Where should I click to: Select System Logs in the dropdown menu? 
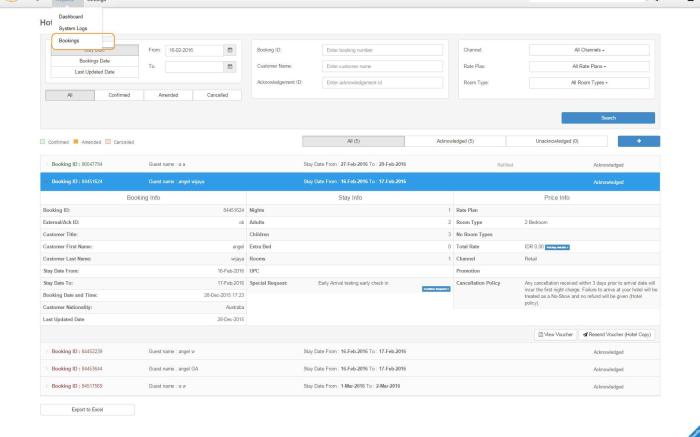(73, 28)
